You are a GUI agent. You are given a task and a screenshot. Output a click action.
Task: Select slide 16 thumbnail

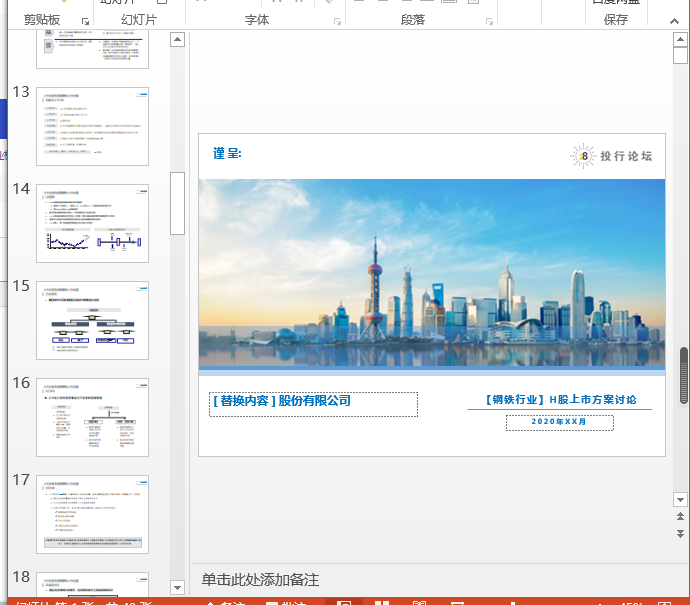pos(92,417)
